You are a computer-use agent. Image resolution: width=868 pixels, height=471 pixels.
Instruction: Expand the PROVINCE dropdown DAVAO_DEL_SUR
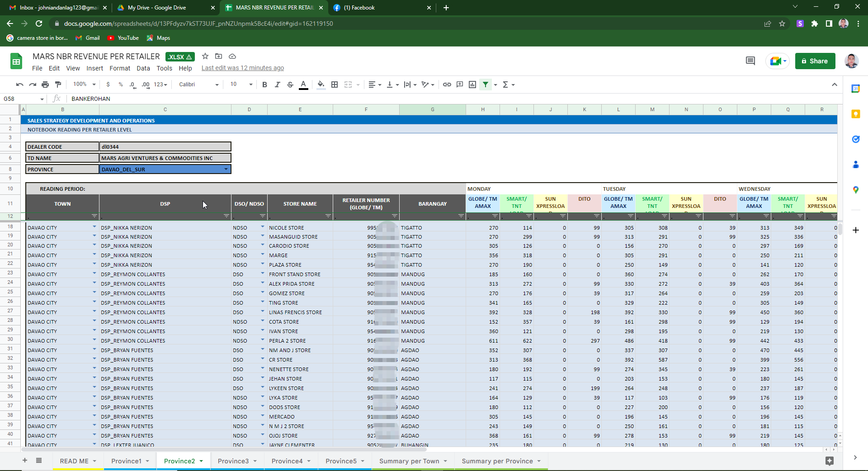tap(226, 170)
